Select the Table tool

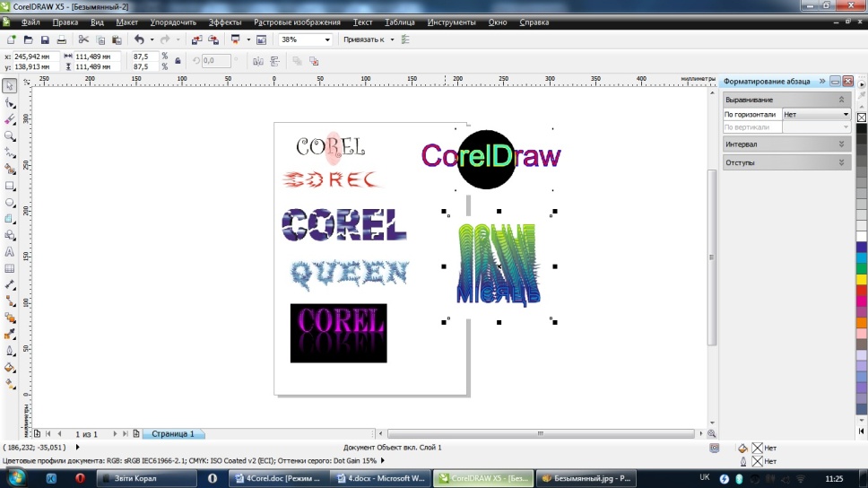[9, 268]
